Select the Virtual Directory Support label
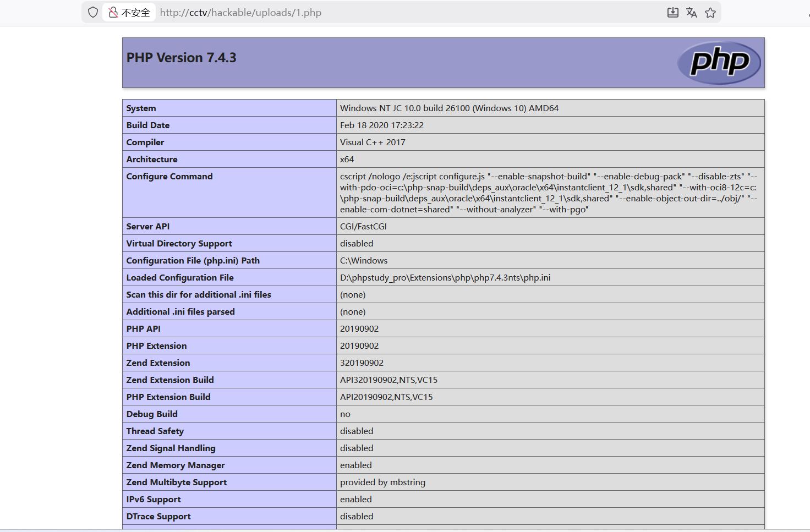Viewport: 810px width, 532px height. (179, 244)
